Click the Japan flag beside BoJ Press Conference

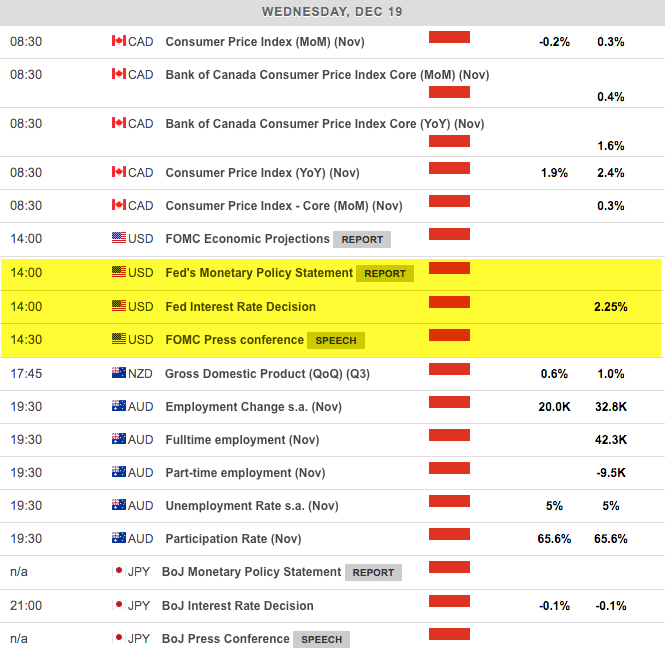click(118, 639)
